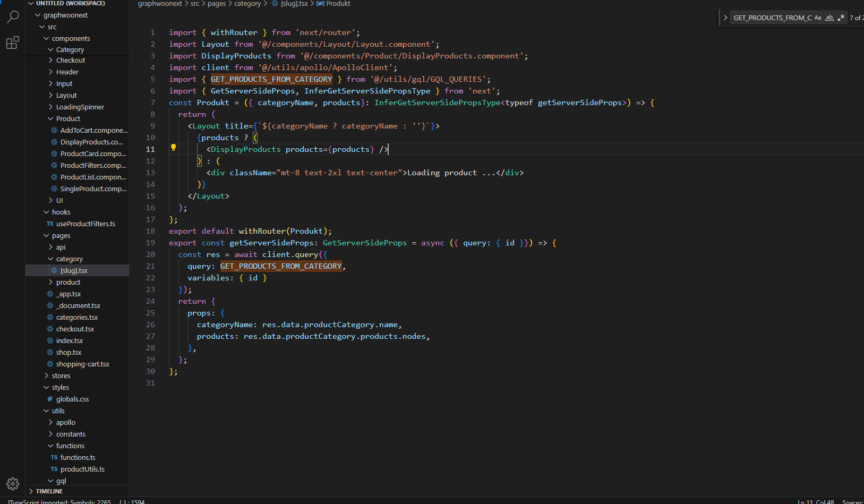
Task: Open shopping-cart.tsx from the file tree
Action: (x=82, y=364)
